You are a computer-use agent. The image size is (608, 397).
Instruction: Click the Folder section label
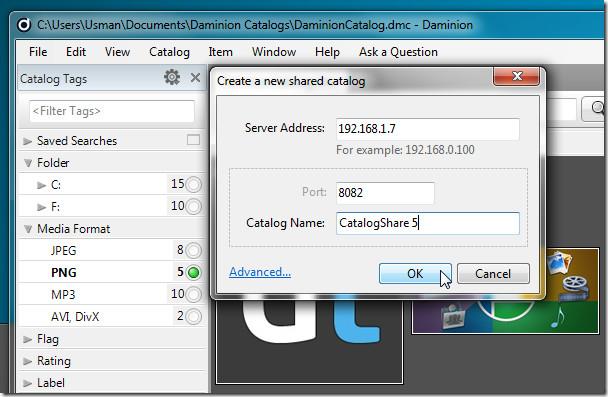click(53, 163)
